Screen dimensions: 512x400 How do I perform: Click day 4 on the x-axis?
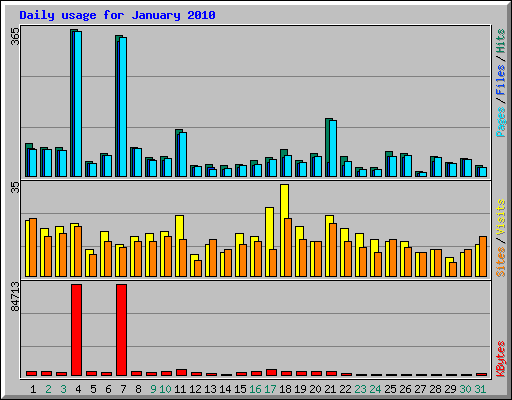pos(78,389)
